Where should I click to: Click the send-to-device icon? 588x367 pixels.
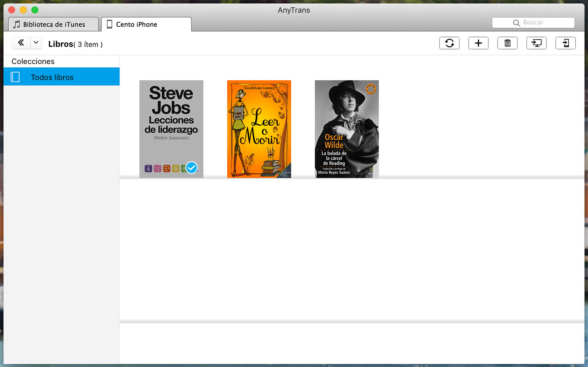[x=565, y=43]
